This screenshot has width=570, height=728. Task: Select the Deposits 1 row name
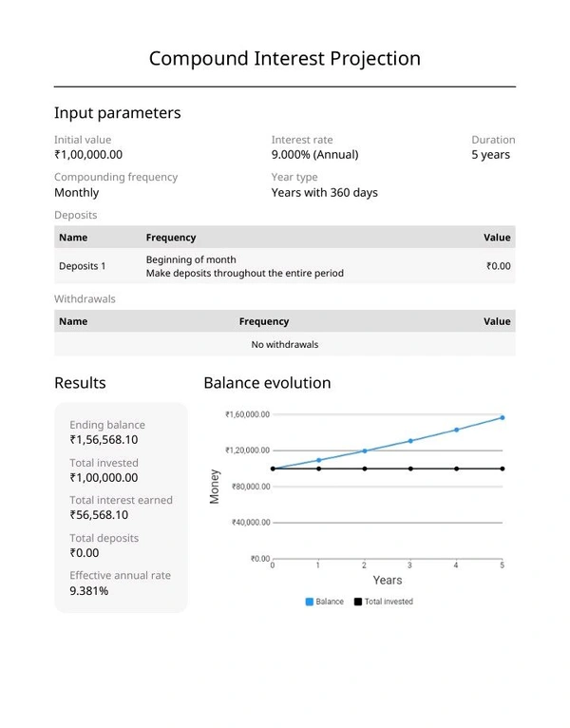83,266
